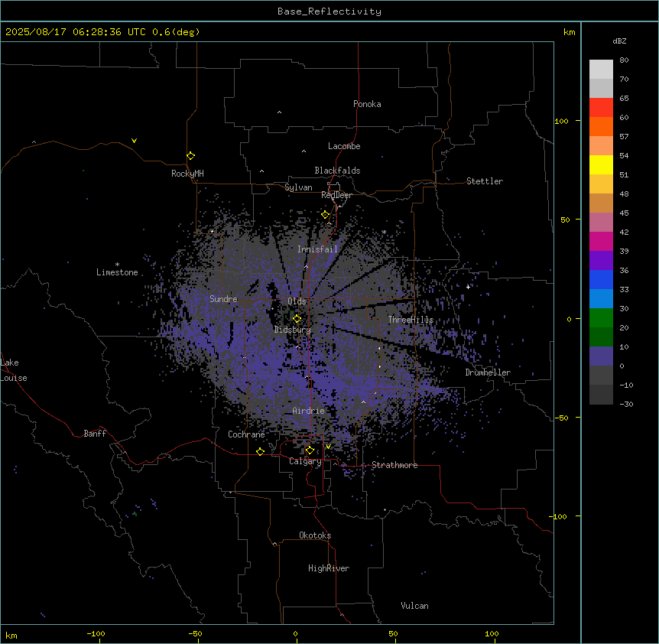
Task: Click the dBZ legend heading
Action: pyautogui.click(x=619, y=41)
